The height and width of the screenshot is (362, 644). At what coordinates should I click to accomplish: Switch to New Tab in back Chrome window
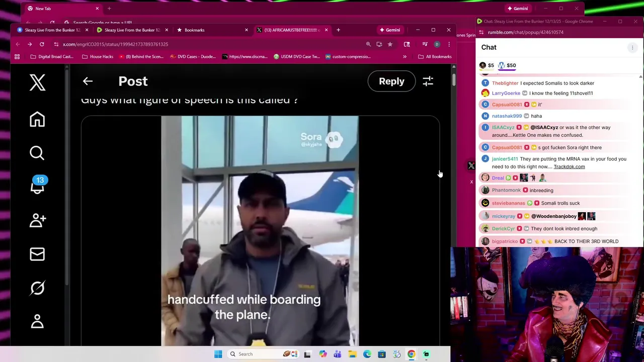pyautogui.click(x=62, y=9)
